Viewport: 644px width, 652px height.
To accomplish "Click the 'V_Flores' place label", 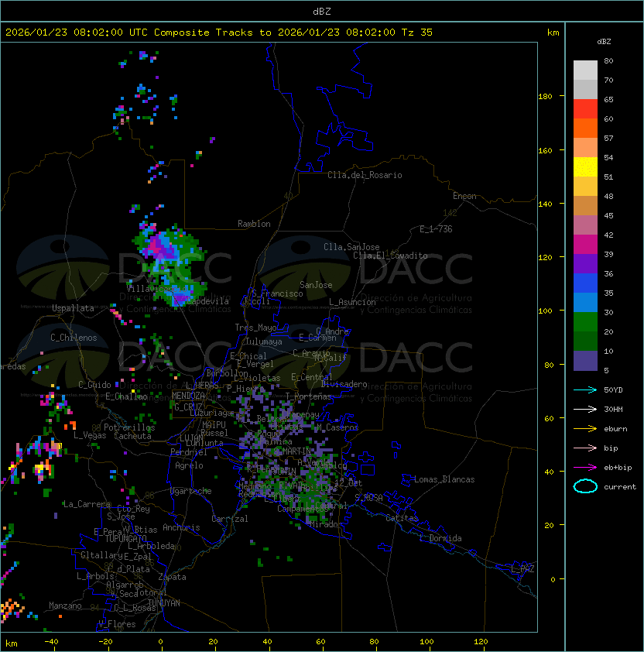I will coord(117,624).
